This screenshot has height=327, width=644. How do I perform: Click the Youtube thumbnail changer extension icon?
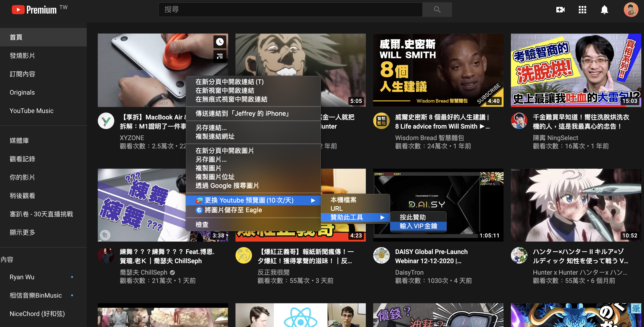199,200
